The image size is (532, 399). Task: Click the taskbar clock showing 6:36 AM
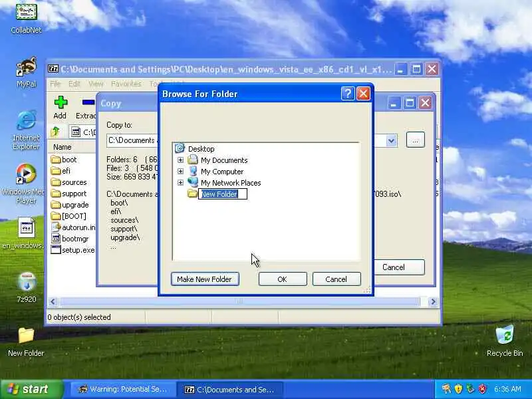click(507, 389)
